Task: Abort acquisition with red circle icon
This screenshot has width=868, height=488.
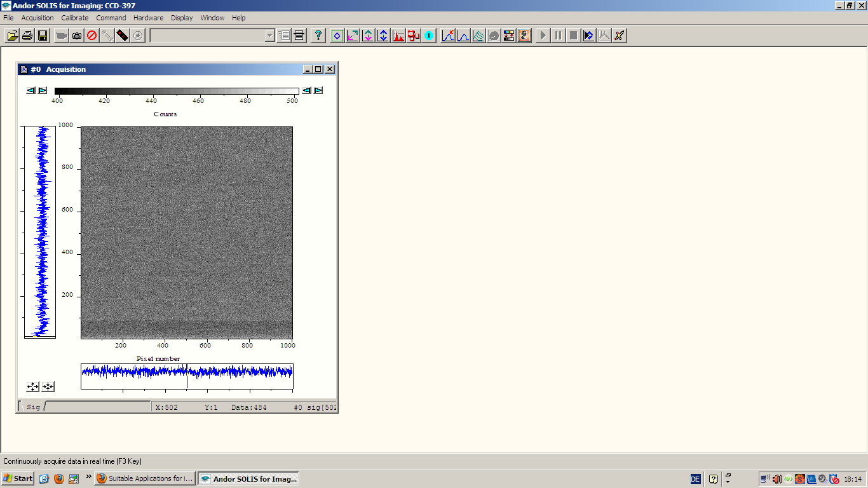Action: (x=92, y=36)
